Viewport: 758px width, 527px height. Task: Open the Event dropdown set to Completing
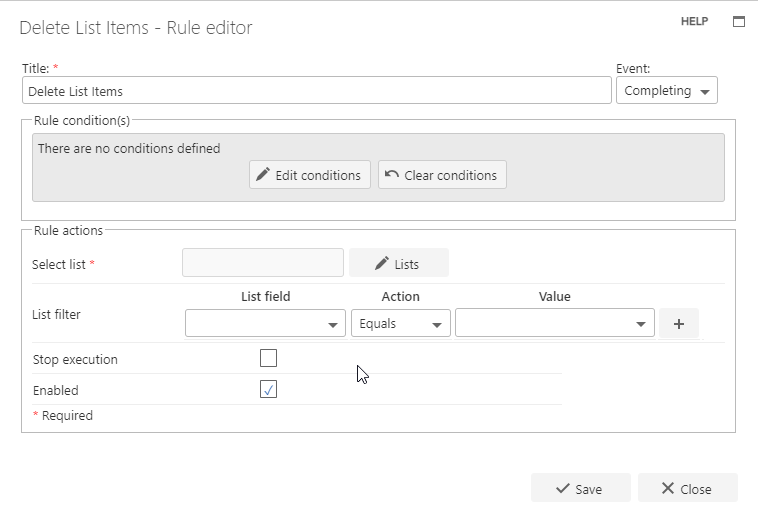tap(667, 90)
